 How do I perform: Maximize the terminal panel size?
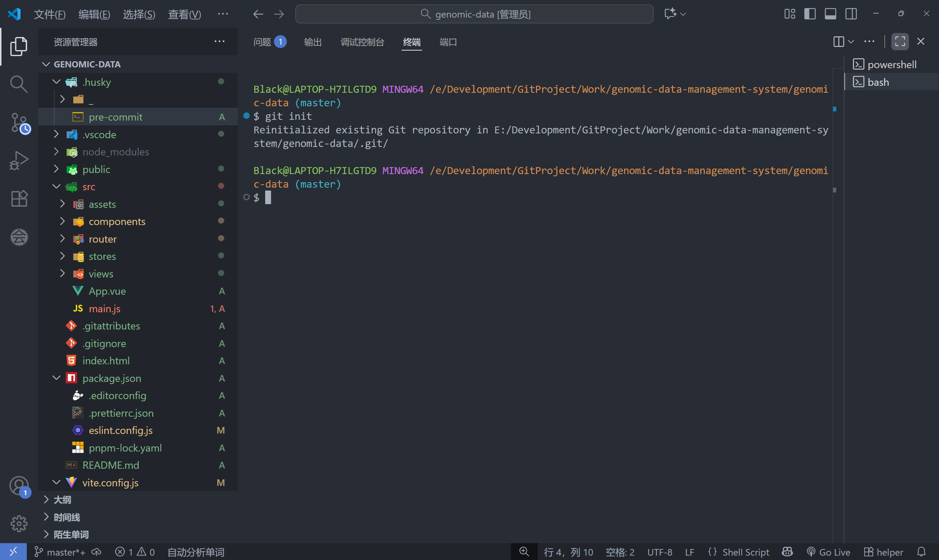900,41
